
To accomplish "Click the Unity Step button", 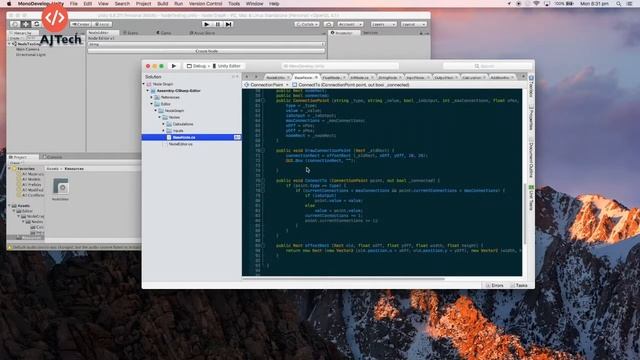I will [229, 24].
